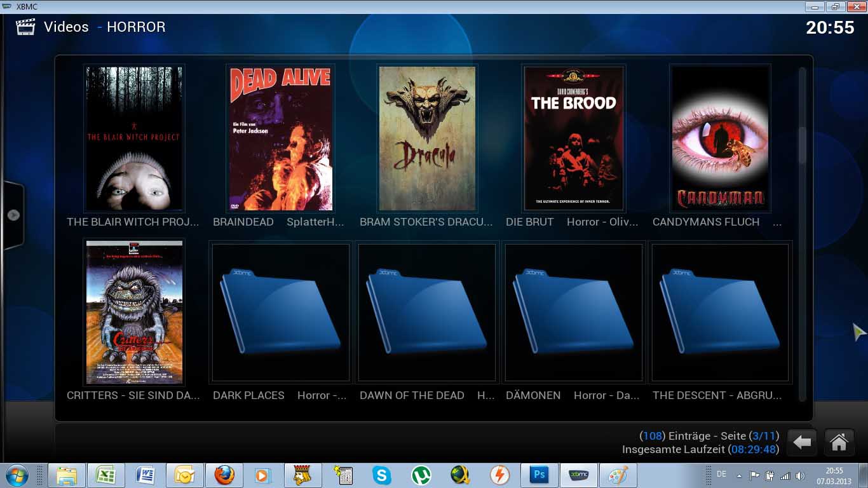
Task: Select The Blair Witch Project poster
Action: [x=134, y=138]
